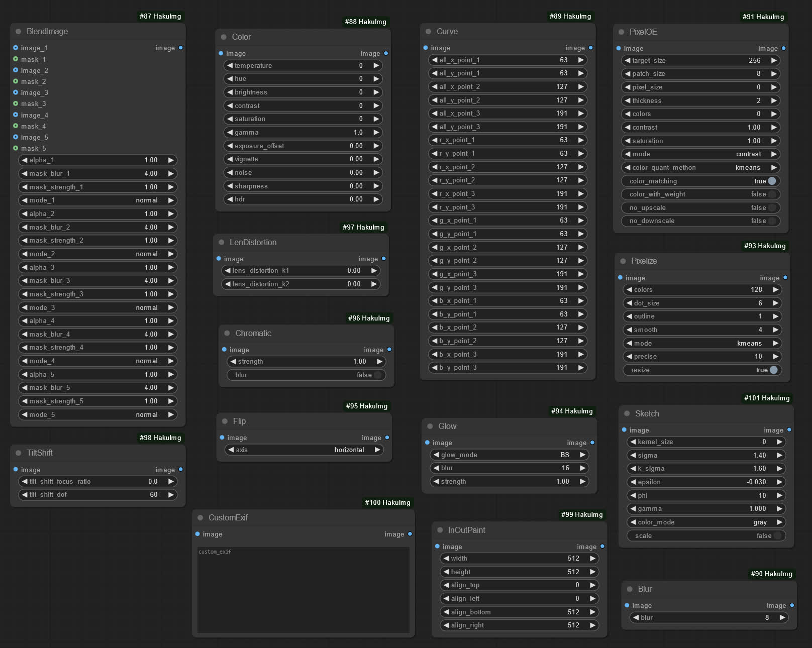Open the mode_3 dropdown in BlendImage
This screenshot has width=812, height=648.
pyautogui.click(x=98, y=307)
